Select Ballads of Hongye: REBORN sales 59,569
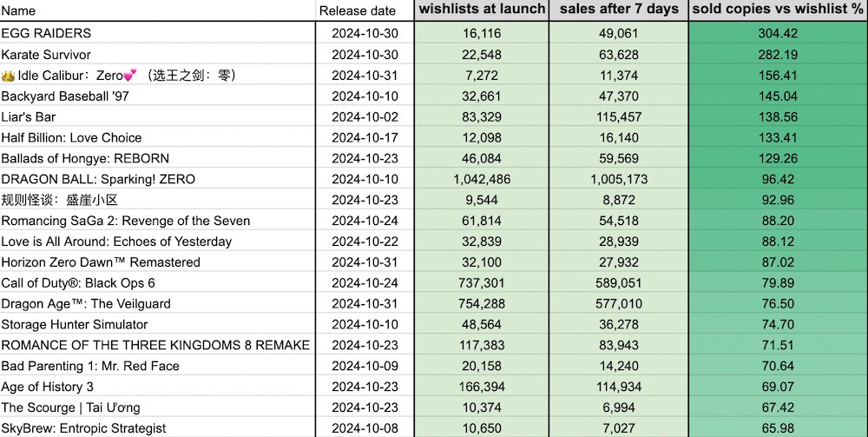 pos(619,158)
